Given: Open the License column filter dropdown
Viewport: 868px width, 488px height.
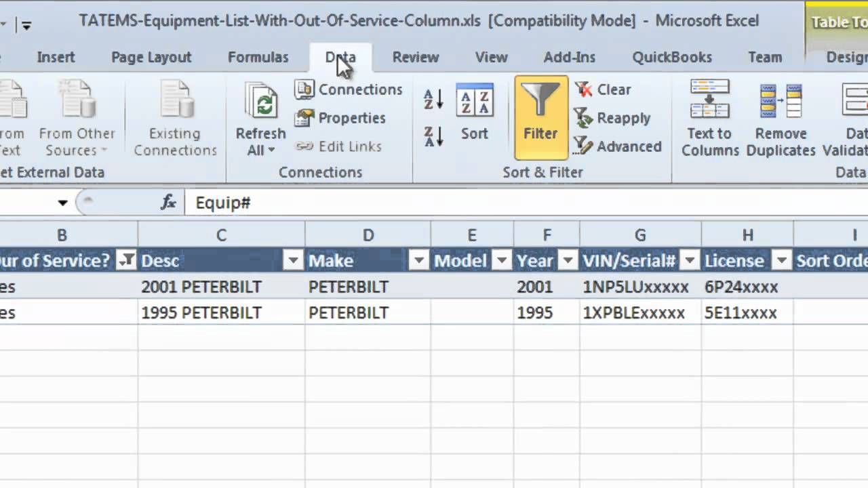Looking at the screenshot, I should (x=782, y=261).
